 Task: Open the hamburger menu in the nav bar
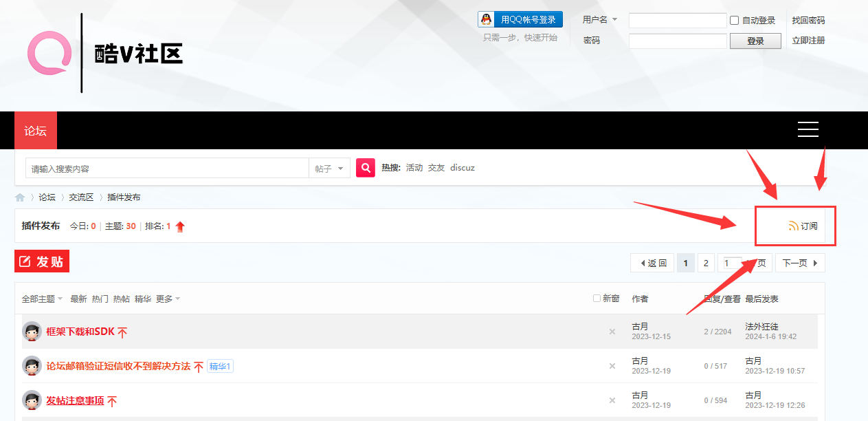[808, 129]
